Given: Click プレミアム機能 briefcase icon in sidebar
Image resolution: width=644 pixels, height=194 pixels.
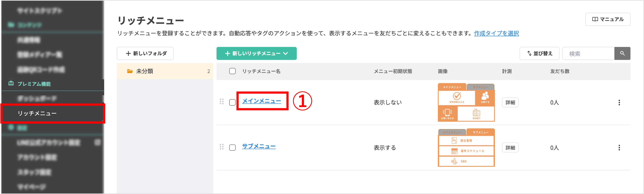Looking at the screenshot, I should [x=11, y=83].
